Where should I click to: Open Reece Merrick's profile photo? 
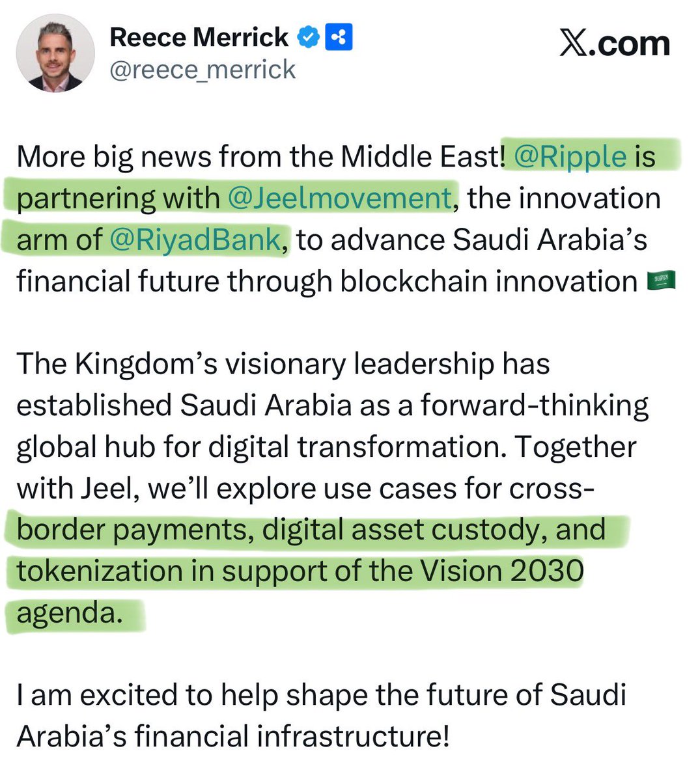pos(55,53)
